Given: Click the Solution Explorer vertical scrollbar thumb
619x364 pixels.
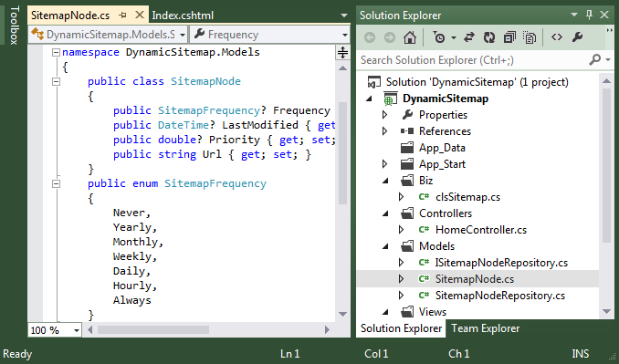Looking at the screenshot, I should pos(607,166).
